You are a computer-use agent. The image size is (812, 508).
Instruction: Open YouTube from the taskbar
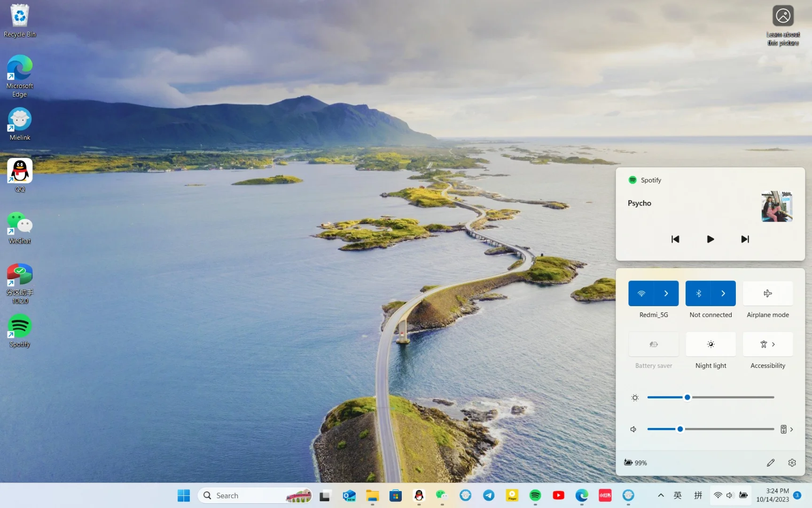(558, 495)
